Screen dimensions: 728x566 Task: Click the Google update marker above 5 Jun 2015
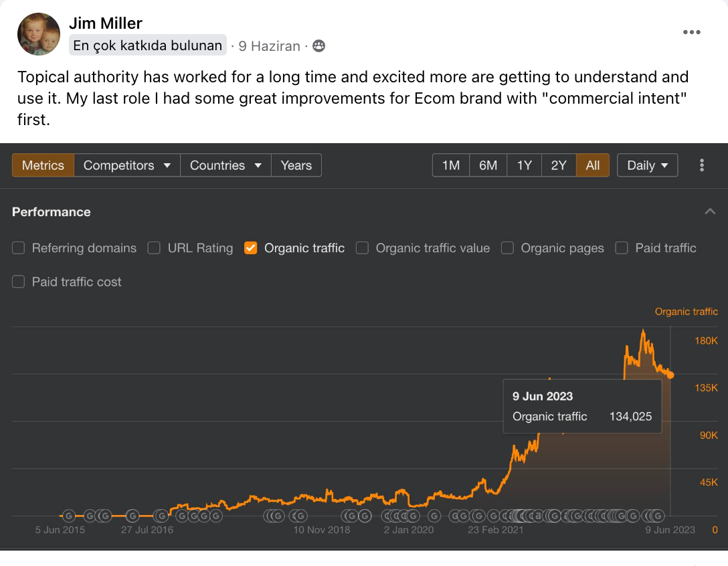click(68, 516)
